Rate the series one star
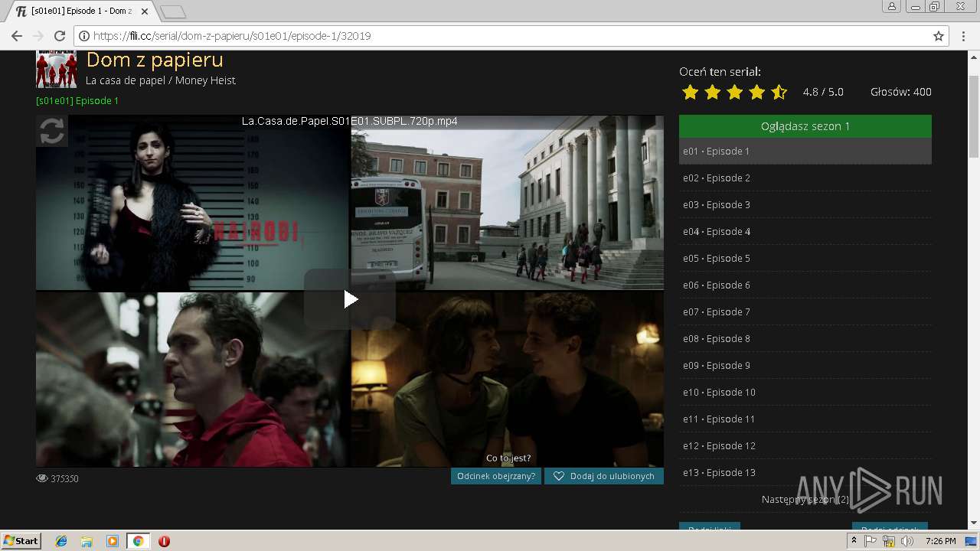This screenshot has height=551, width=980. (690, 92)
